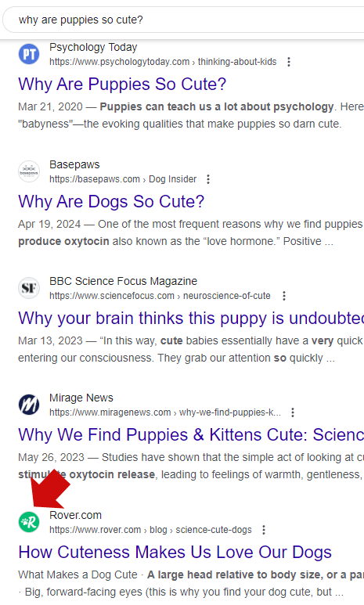Open three-dot options for Rover.com result

coord(264,530)
